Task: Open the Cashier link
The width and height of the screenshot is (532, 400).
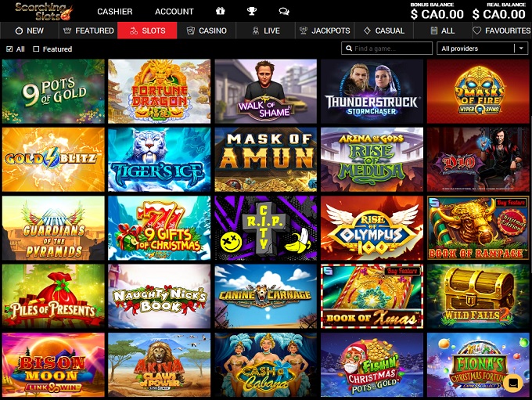Action: tap(115, 12)
